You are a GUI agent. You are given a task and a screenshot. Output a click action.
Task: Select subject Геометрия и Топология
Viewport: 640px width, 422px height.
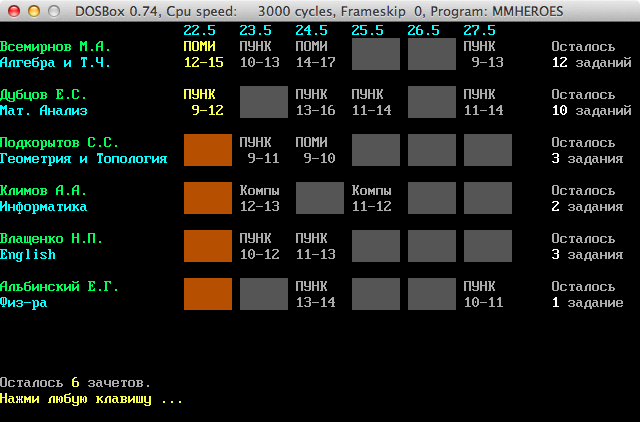(83, 159)
